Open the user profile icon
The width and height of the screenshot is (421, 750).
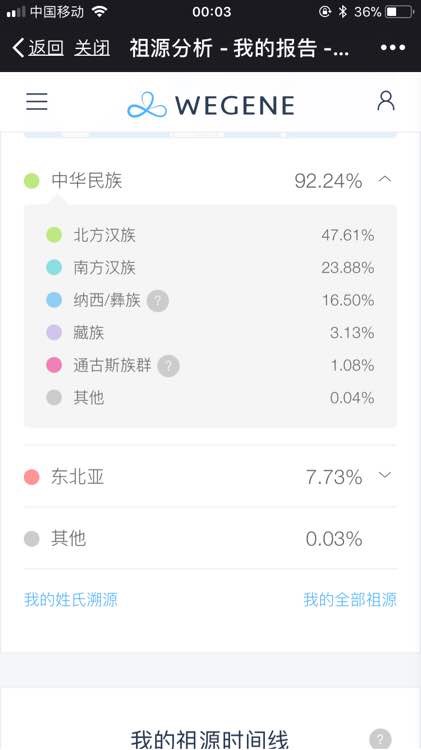coord(386,101)
